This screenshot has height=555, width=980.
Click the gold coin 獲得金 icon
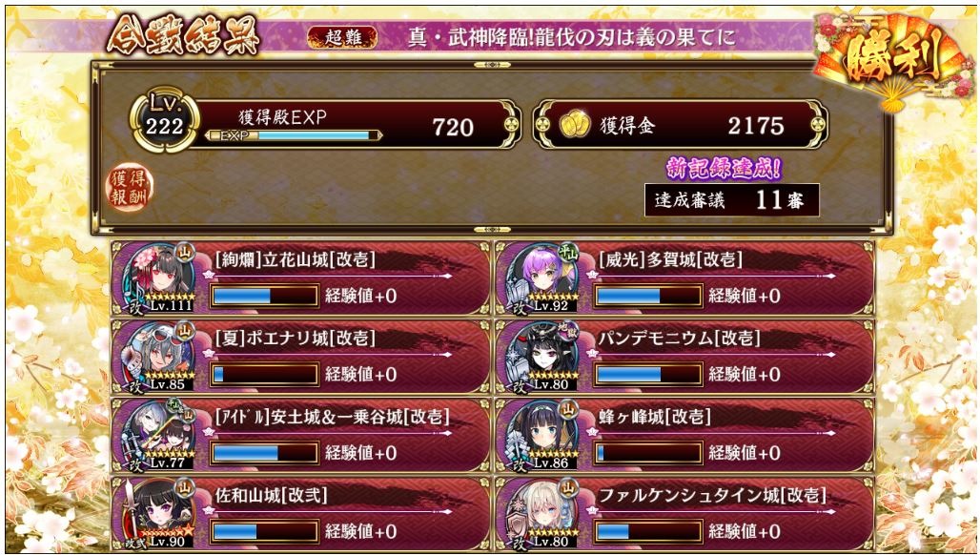point(575,125)
